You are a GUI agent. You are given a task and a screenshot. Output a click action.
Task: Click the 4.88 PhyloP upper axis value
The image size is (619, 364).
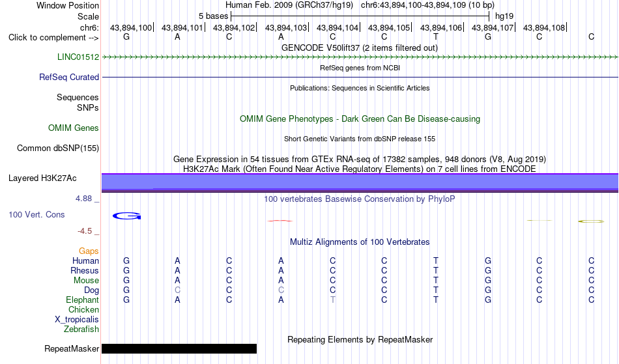pos(83,199)
